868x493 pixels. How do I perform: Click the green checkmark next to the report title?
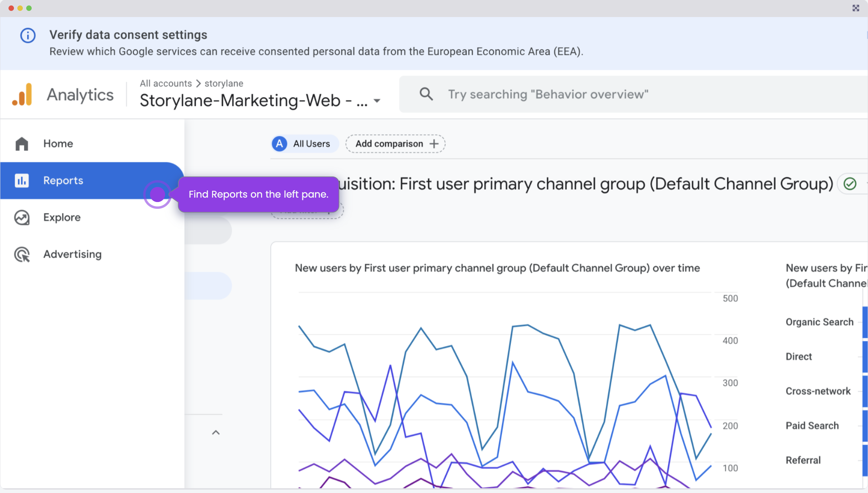coord(850,184)
